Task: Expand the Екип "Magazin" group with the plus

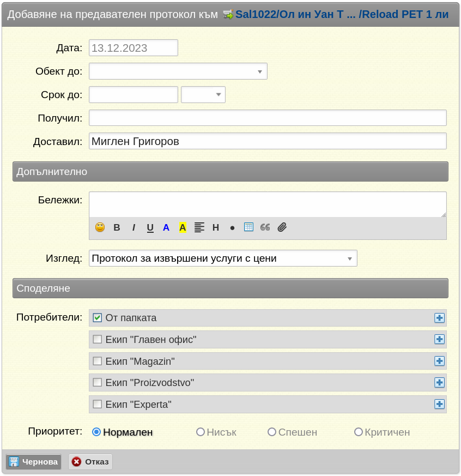Action: click(439, 361)
